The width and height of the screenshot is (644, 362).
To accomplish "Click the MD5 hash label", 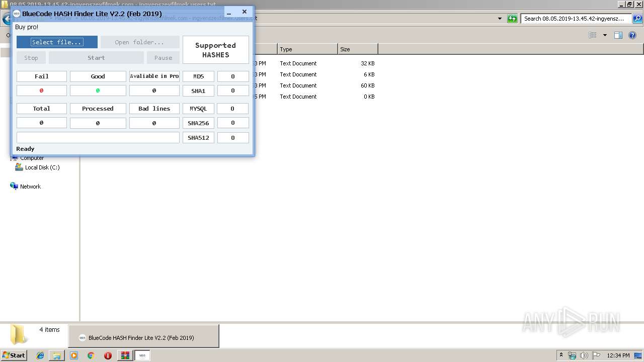I will pyautogui.click(x=198, y=76).
